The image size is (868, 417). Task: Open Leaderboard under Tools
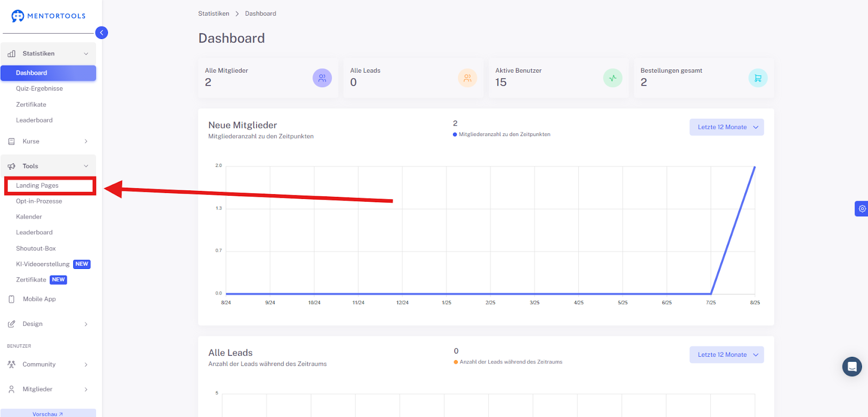(x=34, y=233)
